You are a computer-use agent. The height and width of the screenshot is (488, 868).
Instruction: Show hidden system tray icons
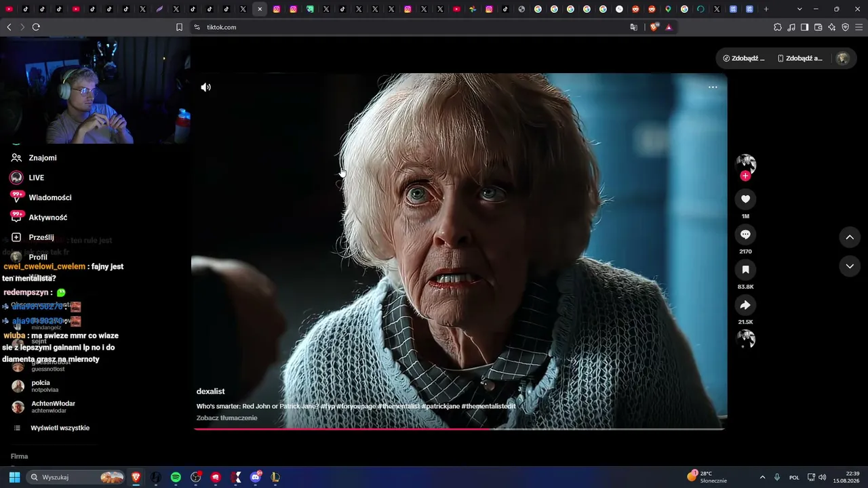(x=762, y=477)
